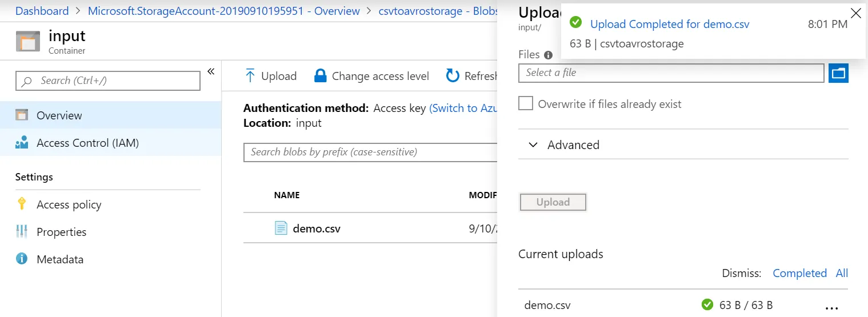
Task: Open Access Control (IAM) page
Action: 87,143
